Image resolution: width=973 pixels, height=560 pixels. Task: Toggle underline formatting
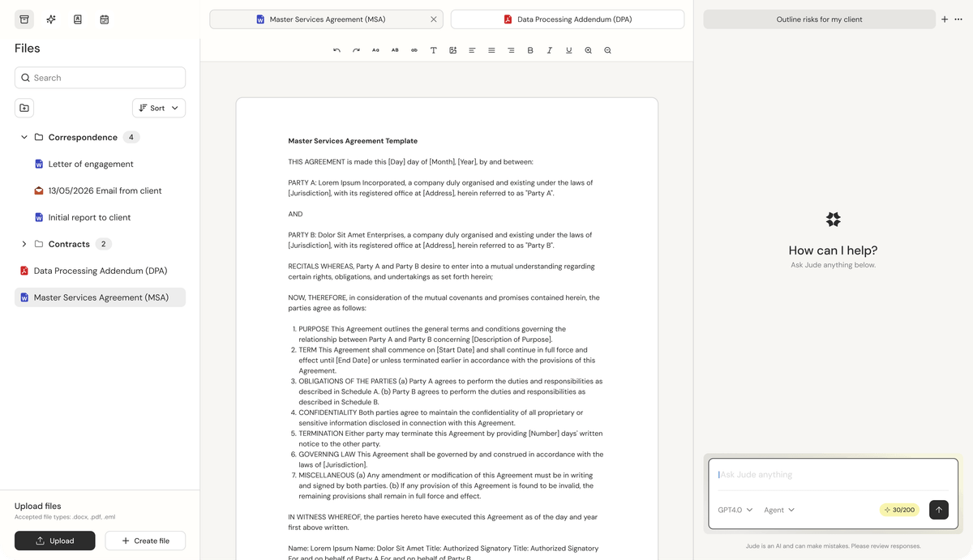569,50
